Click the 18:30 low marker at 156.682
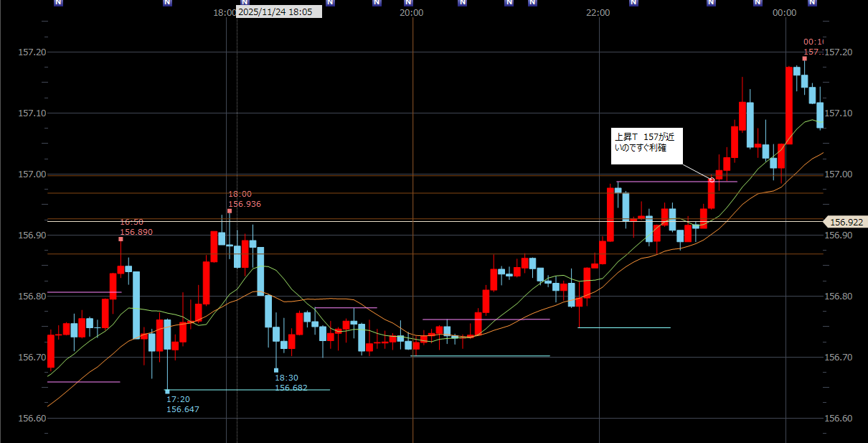 [276, 370]
